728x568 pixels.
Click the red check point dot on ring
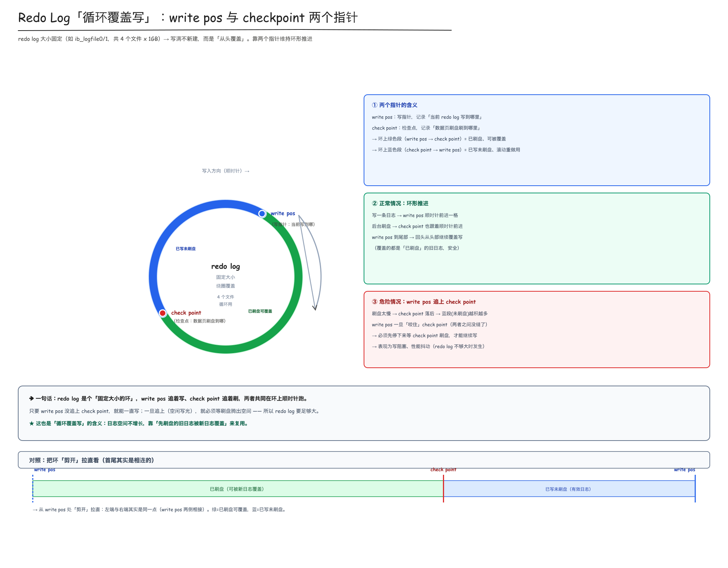(x=163, y=313)
